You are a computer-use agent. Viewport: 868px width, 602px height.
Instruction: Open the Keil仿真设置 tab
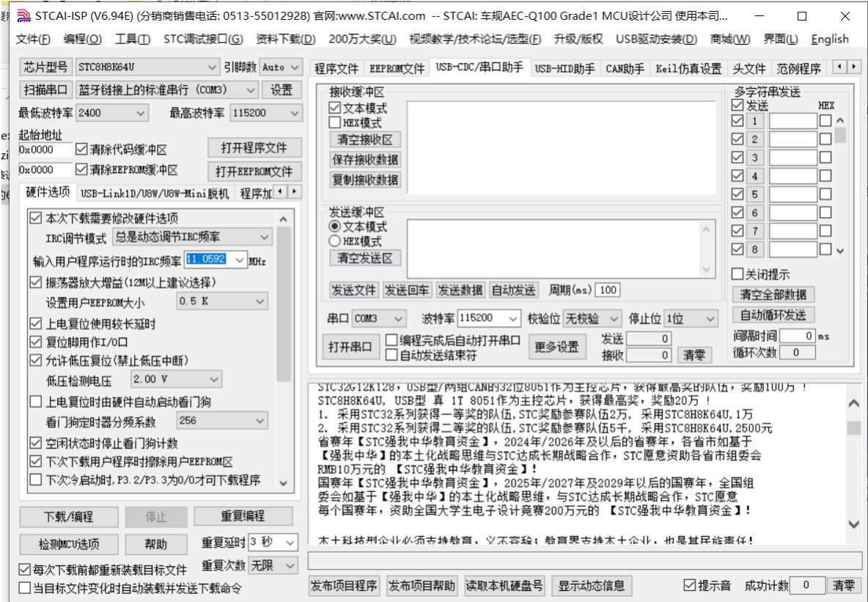pos(688,69)
